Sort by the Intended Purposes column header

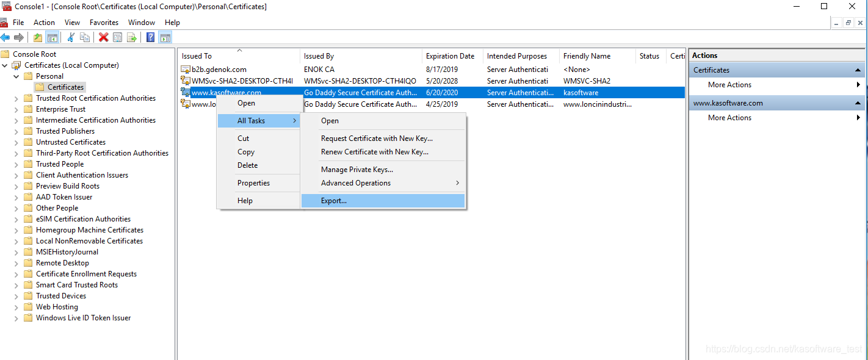pos(521,56)
